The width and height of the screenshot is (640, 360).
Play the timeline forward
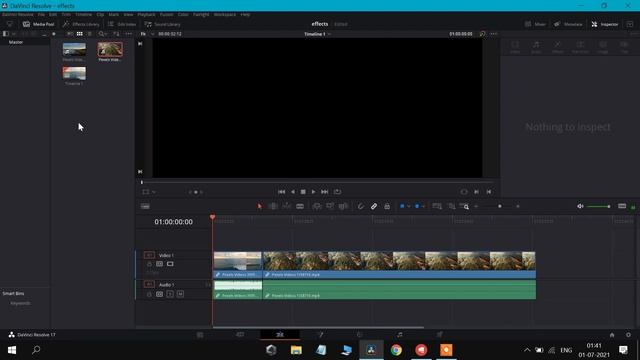pyautogui.click(x=313, y=192)
